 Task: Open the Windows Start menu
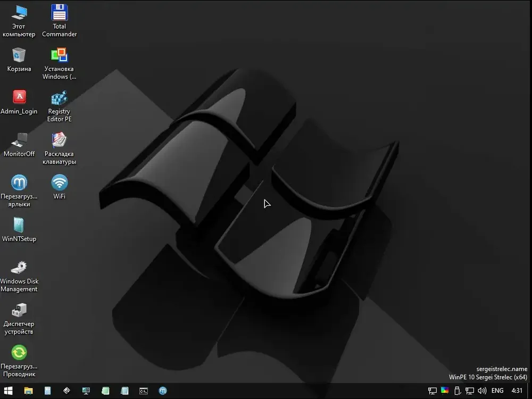tap(8, 391)
